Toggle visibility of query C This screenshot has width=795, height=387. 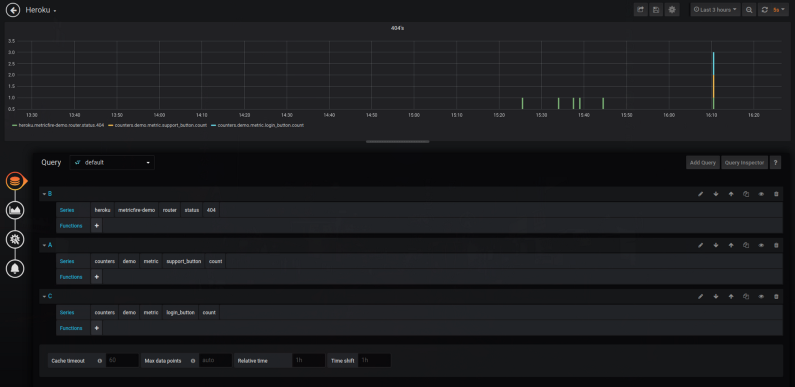(x=761, y=296)
